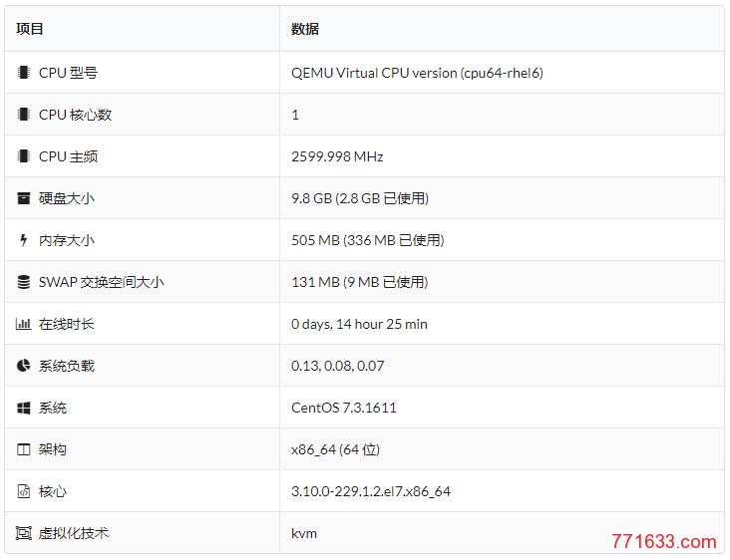This screenshot has height=560, width=730.
Task: Click the 131 MB swap value
Action: (360, 282)
